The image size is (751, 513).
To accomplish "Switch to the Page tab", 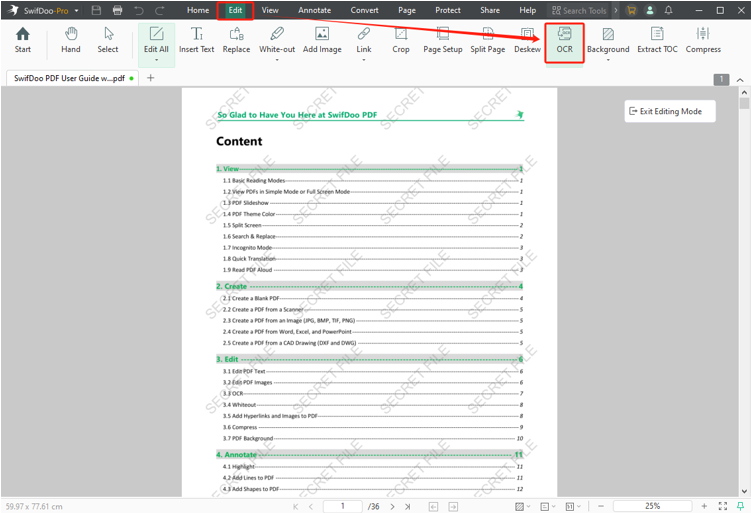I will [x=407, y=10].
